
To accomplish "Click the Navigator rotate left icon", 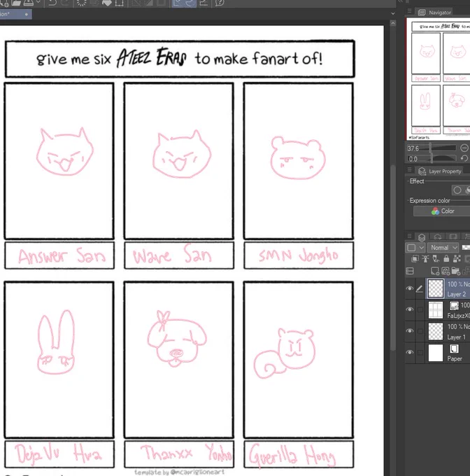I will pos(464,158).
